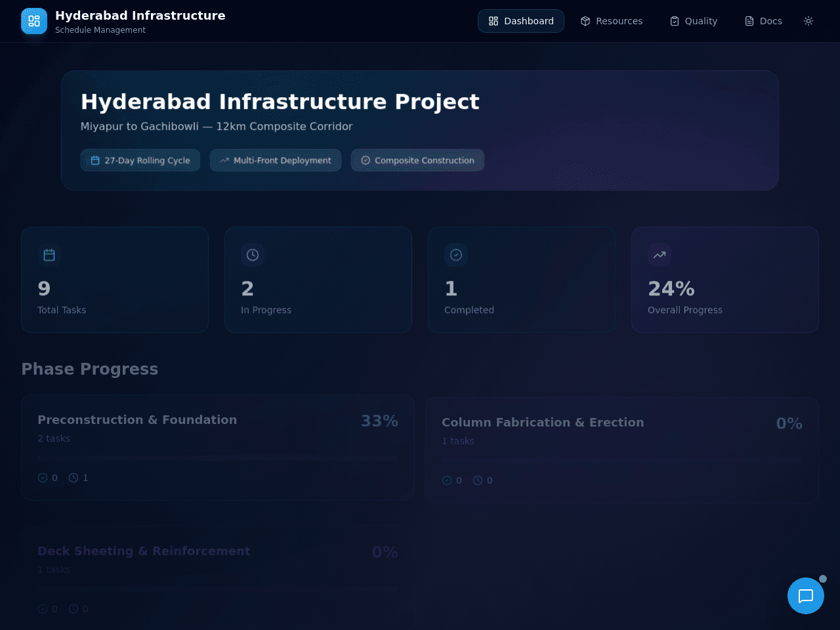Open the Docs tab
Viewport: 840px width, 630px height.
point(763,21)
